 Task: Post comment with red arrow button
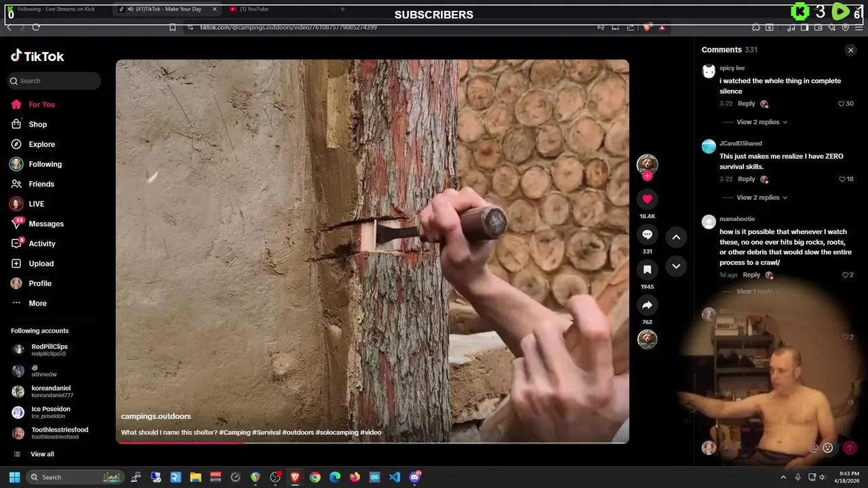tap(850, 448)
